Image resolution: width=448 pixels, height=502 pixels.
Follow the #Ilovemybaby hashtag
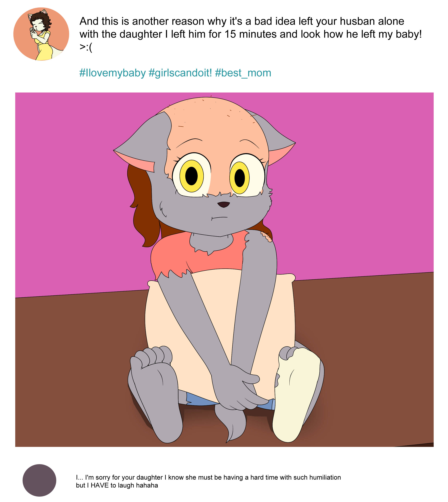tap(113, 73)
